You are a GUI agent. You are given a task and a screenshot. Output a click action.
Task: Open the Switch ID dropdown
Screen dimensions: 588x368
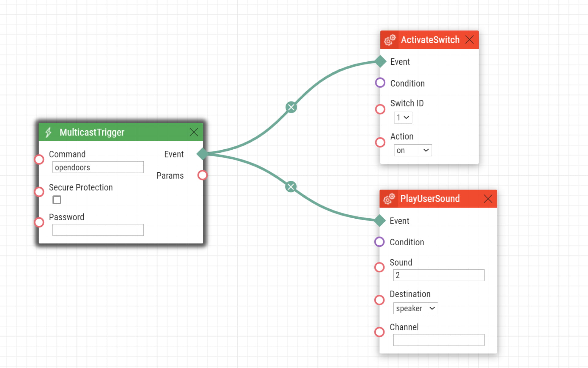click(403, 117)
